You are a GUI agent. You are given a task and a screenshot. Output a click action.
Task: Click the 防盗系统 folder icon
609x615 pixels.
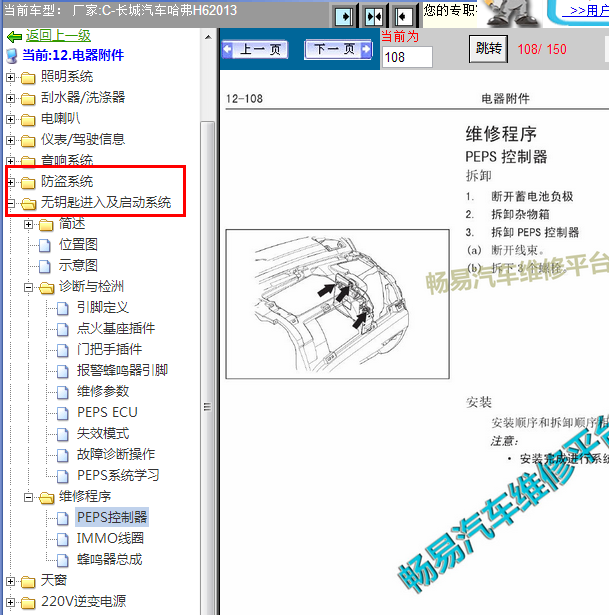[28, 182]
